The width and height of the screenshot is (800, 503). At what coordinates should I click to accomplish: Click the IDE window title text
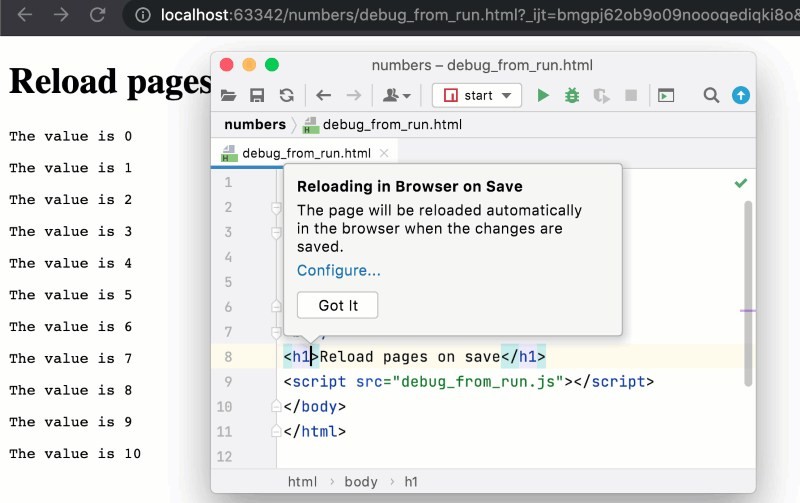click(482, 65)
